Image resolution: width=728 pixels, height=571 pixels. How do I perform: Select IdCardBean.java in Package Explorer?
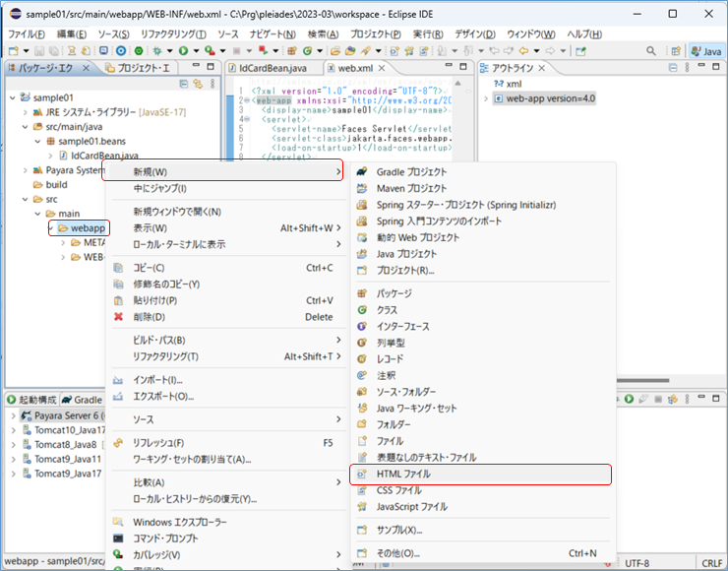point(99,156)
